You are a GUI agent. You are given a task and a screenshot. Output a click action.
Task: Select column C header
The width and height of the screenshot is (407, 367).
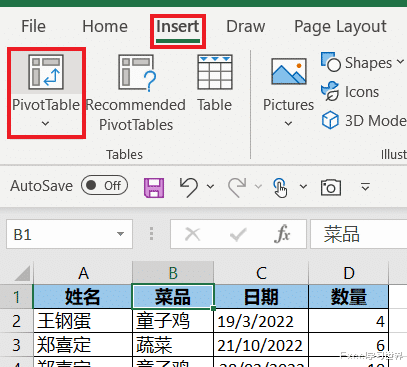(x=261, y=273)
